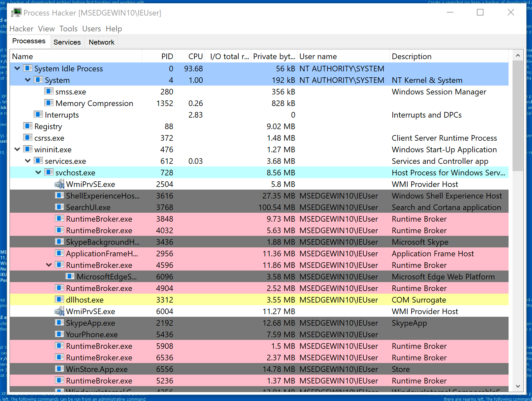Click the scrollbar down arrow
Viewport: 532px width, 401px height.
[518, 386]
